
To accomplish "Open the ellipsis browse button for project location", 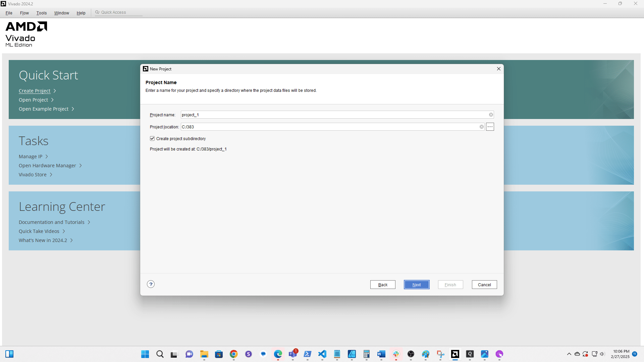I will point(490,127).
